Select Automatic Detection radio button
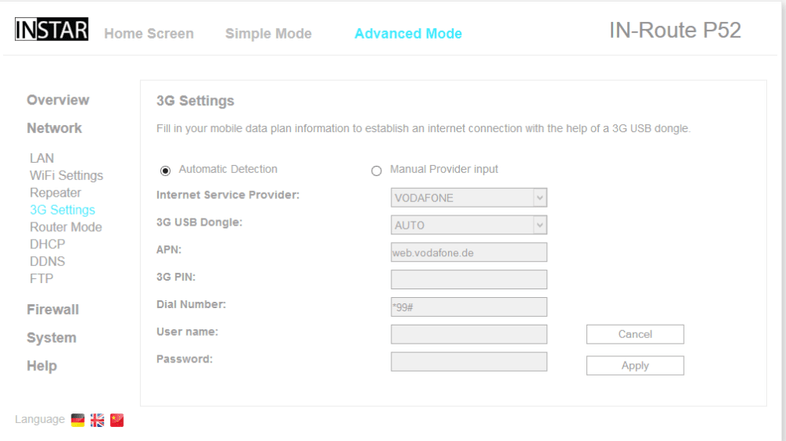Viewport: 786px width, 441px height. [x=166, y=170]
